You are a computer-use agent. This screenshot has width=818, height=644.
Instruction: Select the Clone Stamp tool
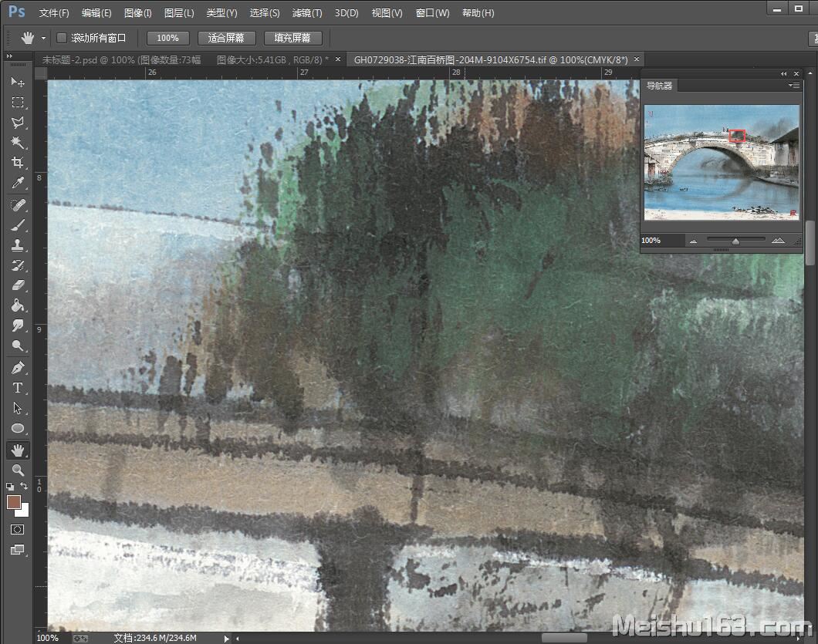pyautogui.click(x=17, y=245)
